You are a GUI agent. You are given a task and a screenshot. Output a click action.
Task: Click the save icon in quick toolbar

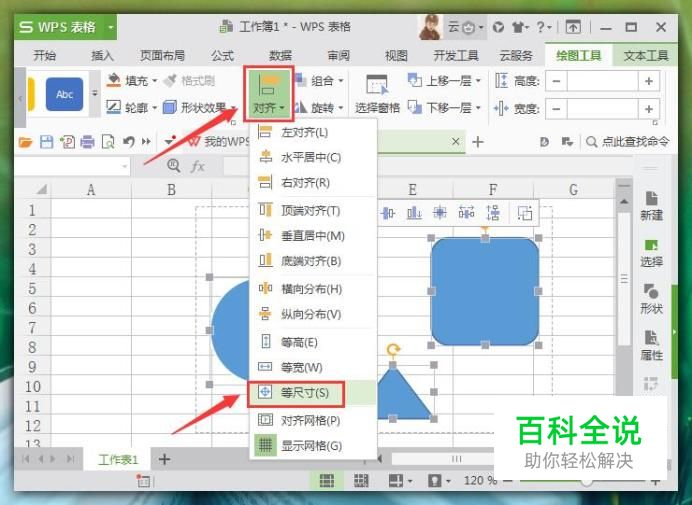click(46, 142)
